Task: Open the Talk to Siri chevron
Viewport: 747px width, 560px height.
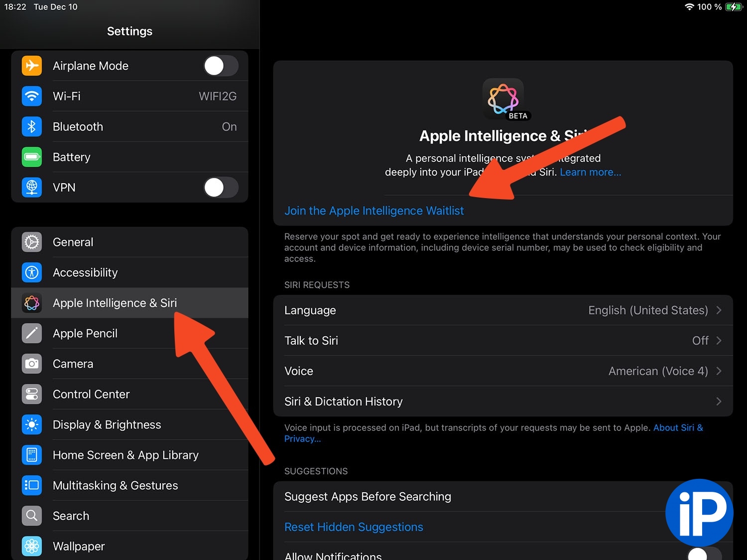Action: pos(719,340)
